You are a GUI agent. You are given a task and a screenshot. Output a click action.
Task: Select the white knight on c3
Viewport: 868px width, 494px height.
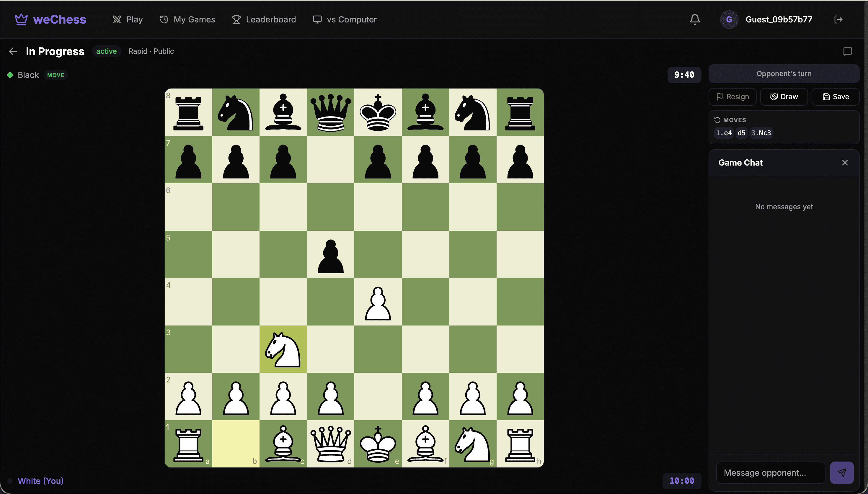point(283,349)
